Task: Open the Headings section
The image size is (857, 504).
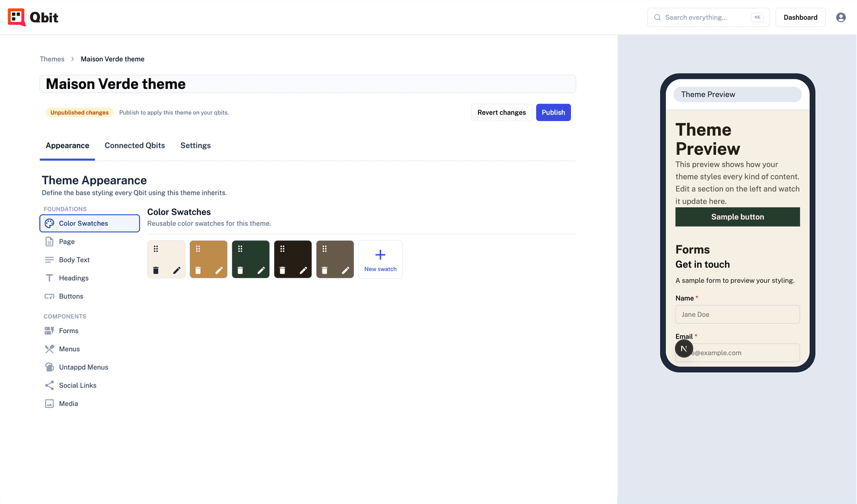Action: pos(89,278)
